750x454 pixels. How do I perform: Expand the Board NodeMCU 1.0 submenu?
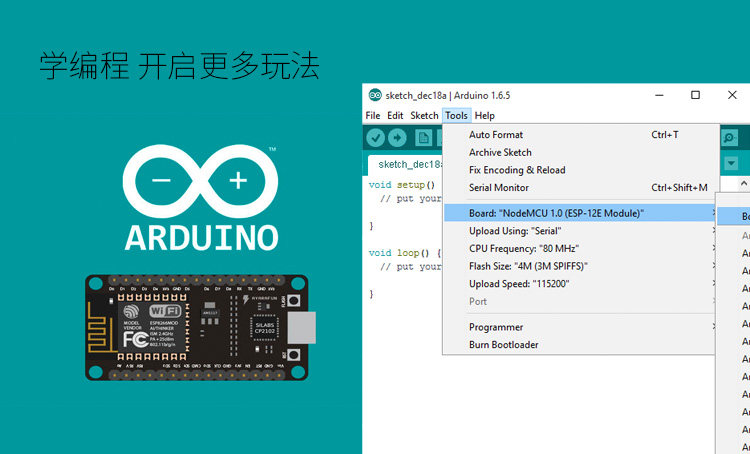pos(581,213)
